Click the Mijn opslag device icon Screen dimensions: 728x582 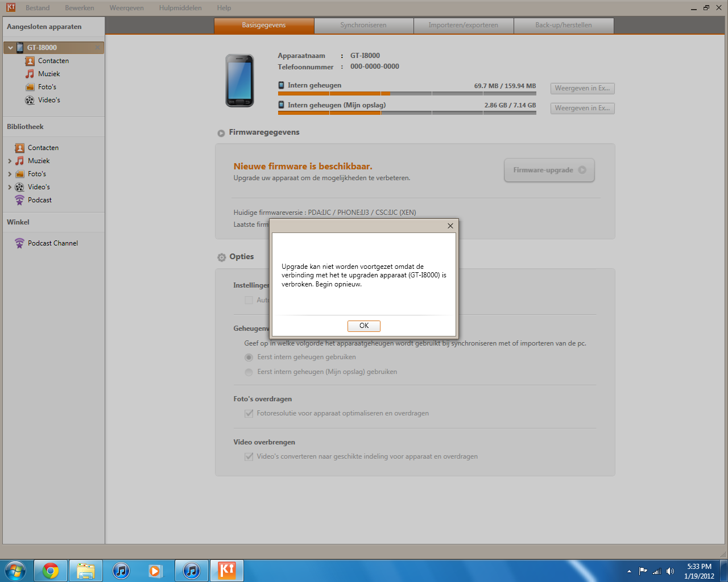coord(281,105)
